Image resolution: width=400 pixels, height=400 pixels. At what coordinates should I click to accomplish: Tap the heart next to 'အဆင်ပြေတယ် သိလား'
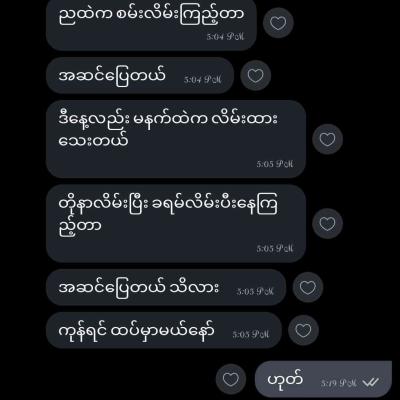pyautogui.click(x=308, y=287)
